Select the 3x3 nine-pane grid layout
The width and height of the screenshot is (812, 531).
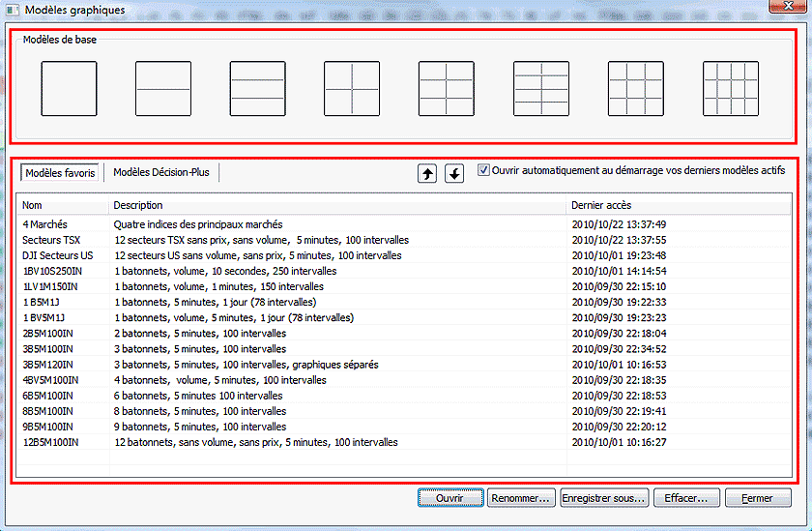tap(636, 89)
